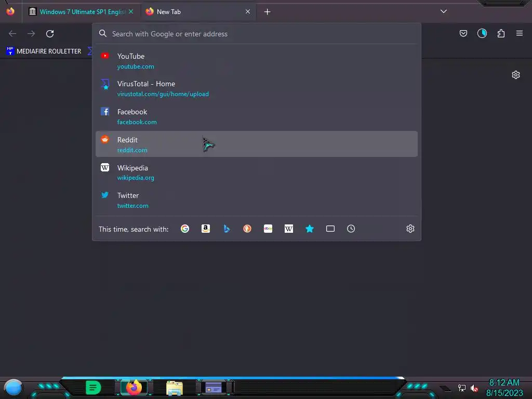Screen dimensions: 532x399
Task: Open the Extensions puzzle icon
Action: click(501, 33)
